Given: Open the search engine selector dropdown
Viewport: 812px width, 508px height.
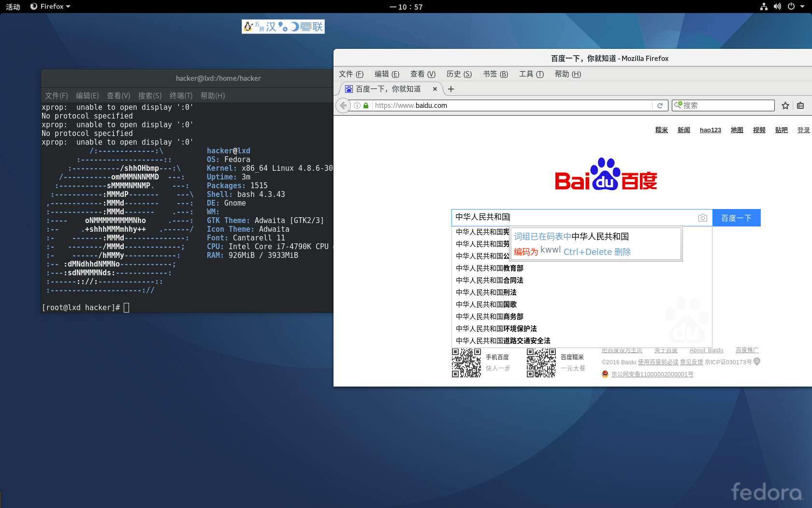Looking at the screenshot, I should point(678,105).
